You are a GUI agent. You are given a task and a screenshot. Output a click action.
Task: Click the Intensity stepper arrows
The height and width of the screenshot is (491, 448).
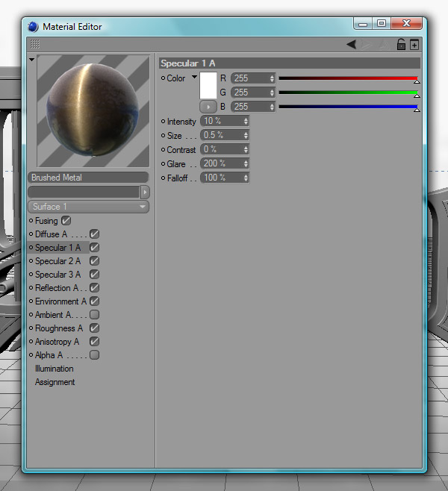[x=246, y=121]
